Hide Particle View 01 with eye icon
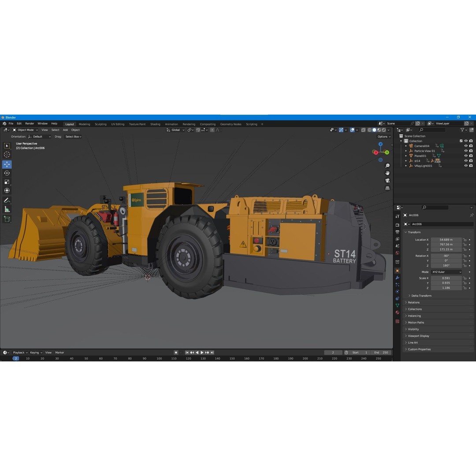 point(466,151)
